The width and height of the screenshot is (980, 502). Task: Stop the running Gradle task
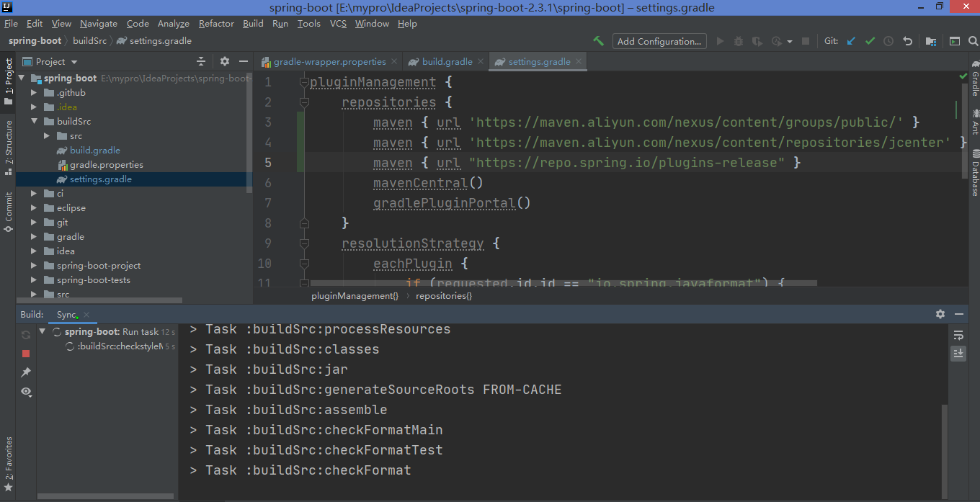(26, 353)
